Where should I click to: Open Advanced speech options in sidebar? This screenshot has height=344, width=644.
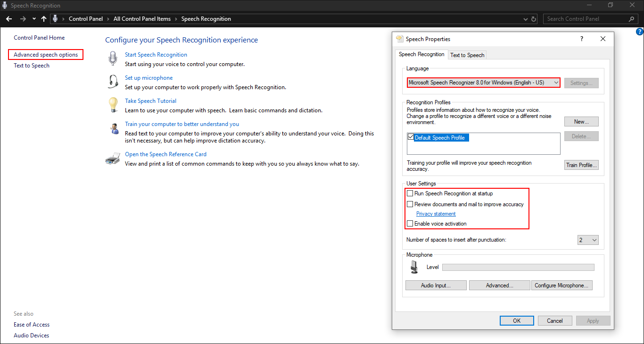tap(46, 55)
